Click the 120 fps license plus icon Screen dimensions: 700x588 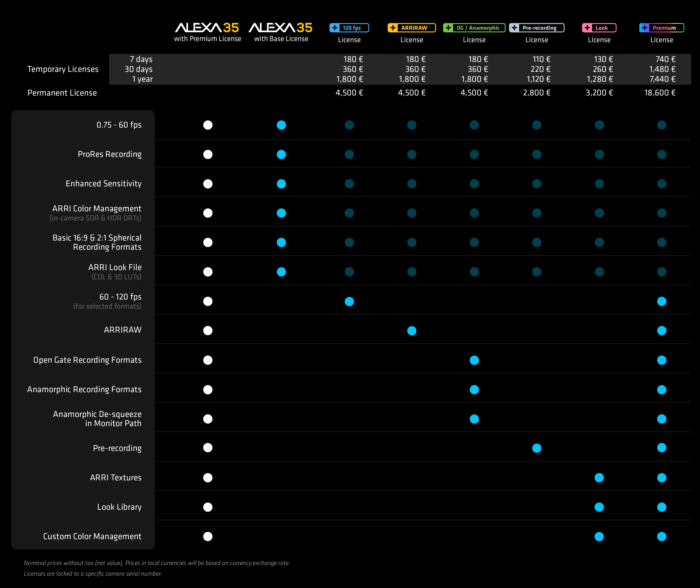[335, 28]
